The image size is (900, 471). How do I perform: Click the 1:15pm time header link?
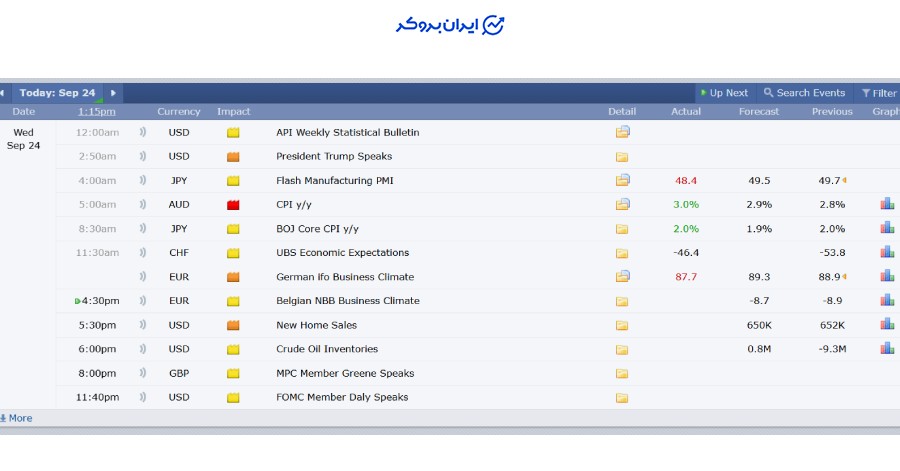click(x=96, y=111)
